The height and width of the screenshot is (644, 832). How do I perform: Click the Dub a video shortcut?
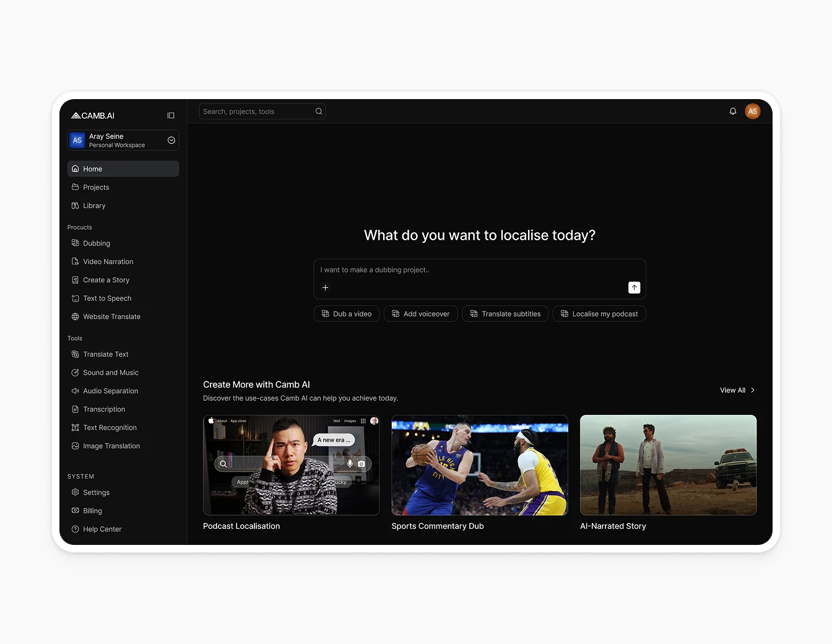pos(346,313)
